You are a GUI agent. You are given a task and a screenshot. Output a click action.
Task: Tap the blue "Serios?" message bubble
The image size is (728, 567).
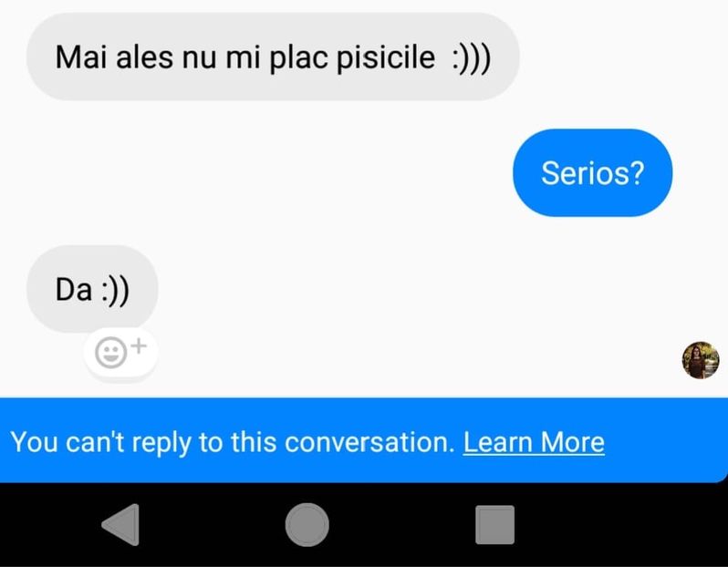pos(592,172)
